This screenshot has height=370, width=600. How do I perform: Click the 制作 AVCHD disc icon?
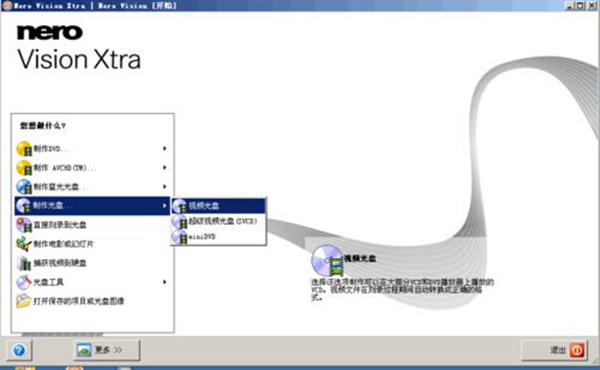24,168
